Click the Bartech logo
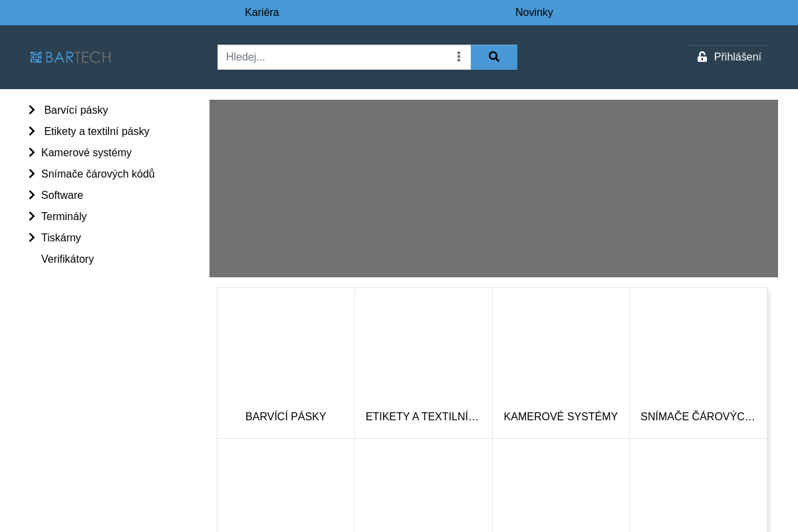The image size is (798, 532). pyautogui.click(x=70, y=57)
